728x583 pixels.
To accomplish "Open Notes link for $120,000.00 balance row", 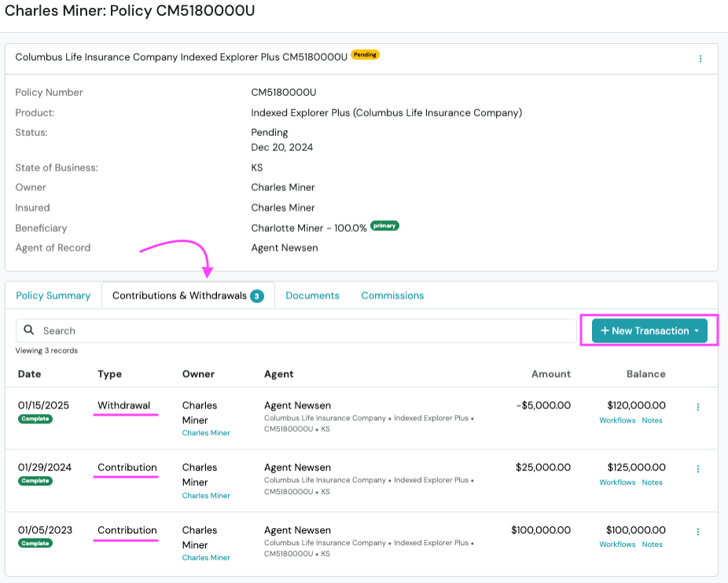I will (652, 420).
